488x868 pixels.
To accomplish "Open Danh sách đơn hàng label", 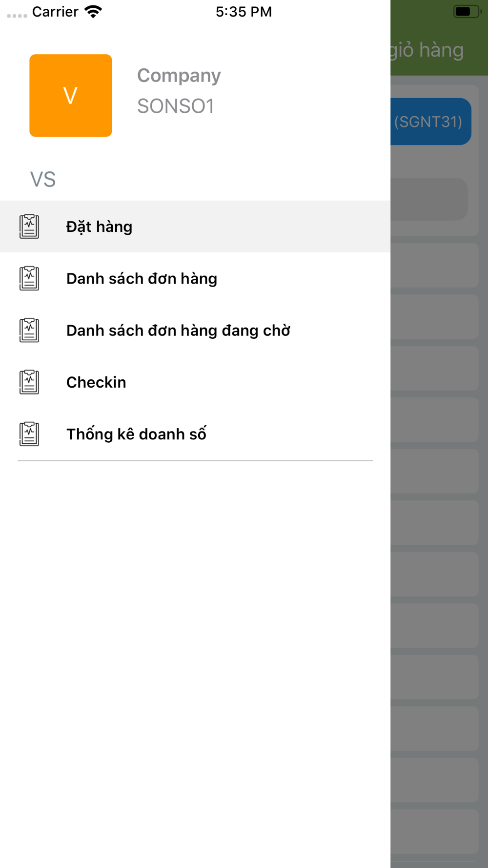I will point(142,279).
